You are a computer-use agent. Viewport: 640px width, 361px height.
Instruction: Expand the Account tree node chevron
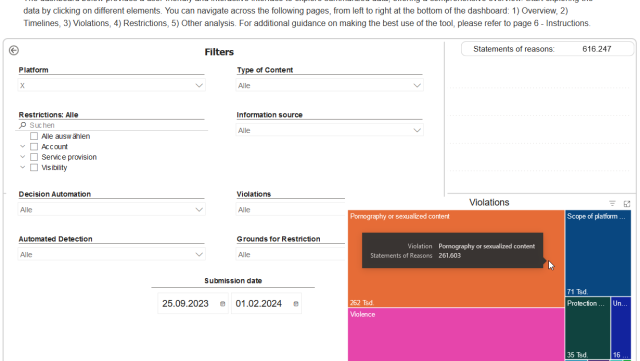pyautogui.click(x=22, y=146)
